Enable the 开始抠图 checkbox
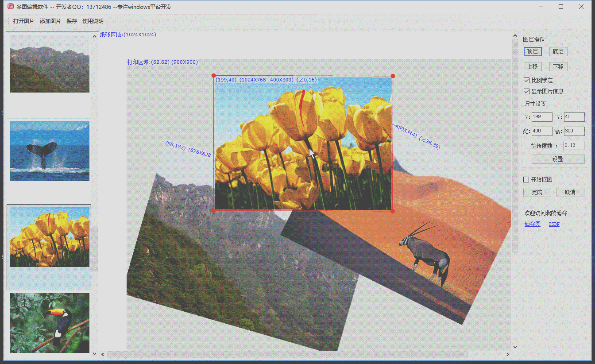The height and width of the screenshot is (364, 595). pyautogui.click(x=526, y=179)
